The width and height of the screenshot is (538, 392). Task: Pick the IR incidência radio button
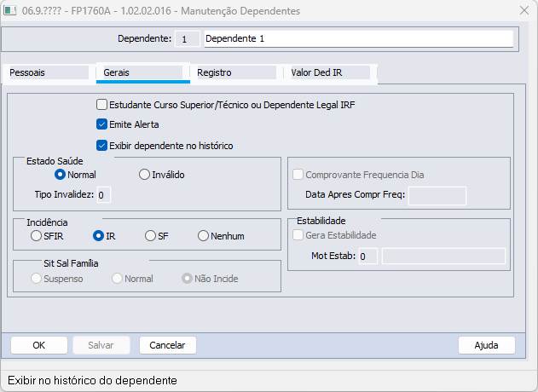(x=98, y=236)
